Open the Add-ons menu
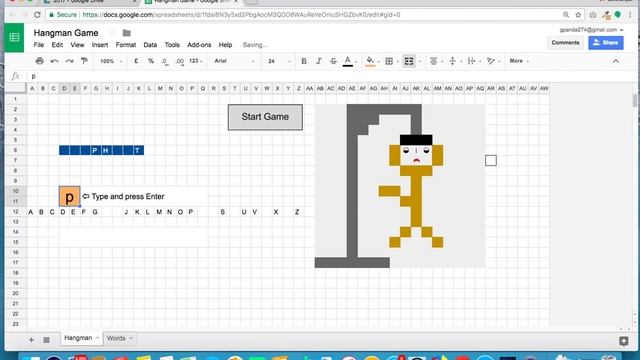The image size is (640, 360). pos(199,45)
